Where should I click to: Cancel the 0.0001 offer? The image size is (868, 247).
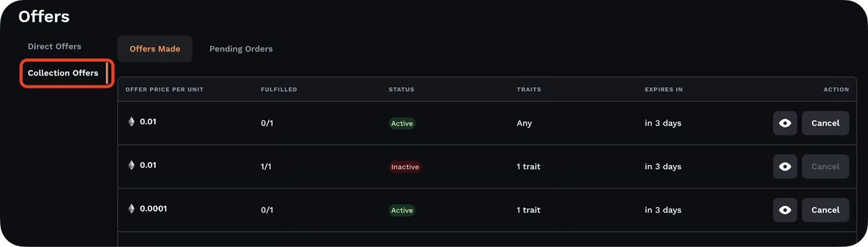pyautogui.click(x=825, y=210)
